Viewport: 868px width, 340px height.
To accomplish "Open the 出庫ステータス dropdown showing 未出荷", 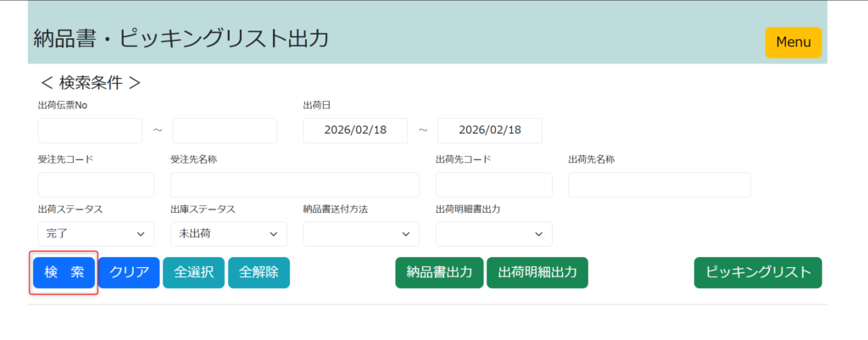I will [228, 234].
